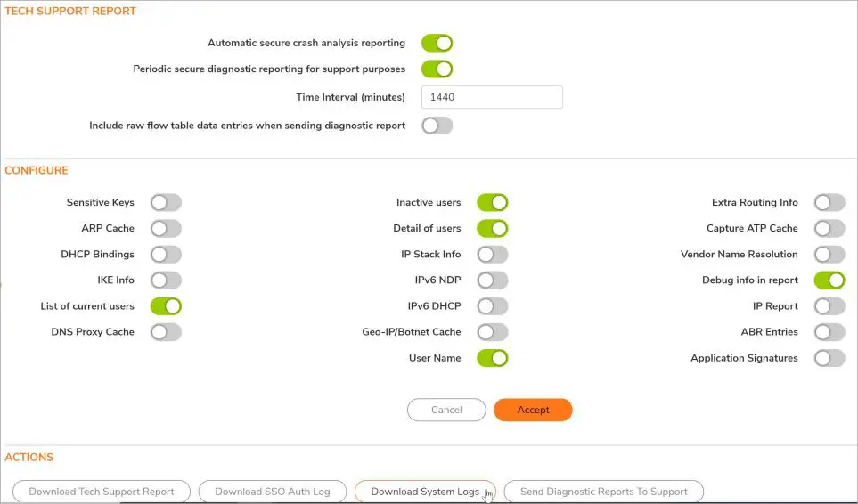Send Diagnostic Reports To Support
Screen dimensions: 858x504
(603, 492)
